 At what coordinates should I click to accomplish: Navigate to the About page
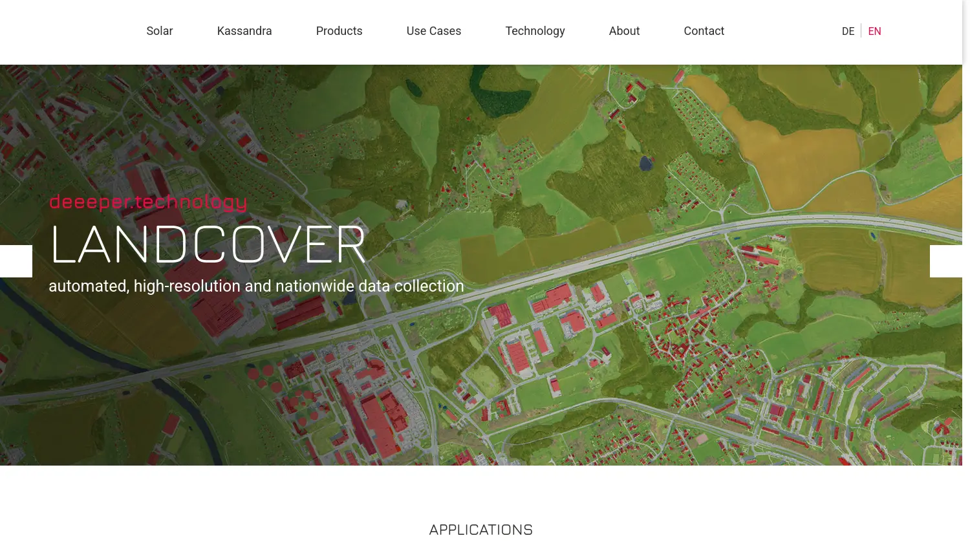click(624, 31)
